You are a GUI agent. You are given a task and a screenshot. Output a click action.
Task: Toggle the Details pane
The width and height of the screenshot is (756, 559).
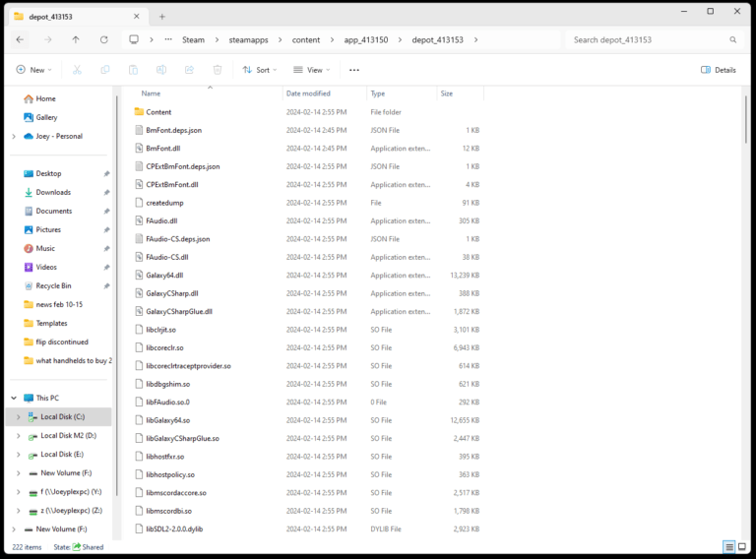(x=719, y=70)
